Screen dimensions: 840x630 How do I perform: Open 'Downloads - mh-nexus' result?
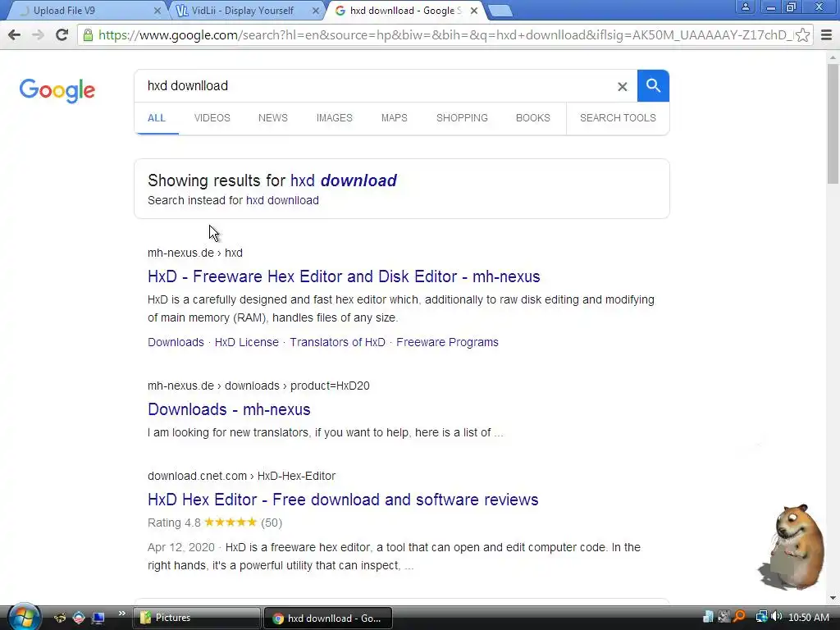coord(229,409)
